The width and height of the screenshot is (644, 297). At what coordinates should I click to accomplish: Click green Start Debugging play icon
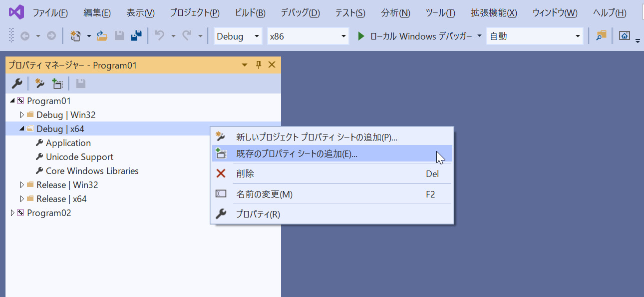(x=361, y=36)
